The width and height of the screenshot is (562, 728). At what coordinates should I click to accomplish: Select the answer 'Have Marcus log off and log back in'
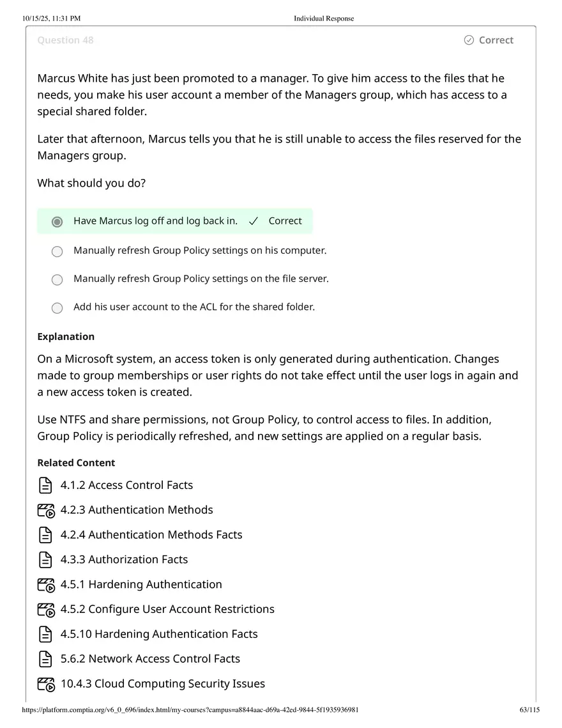click(x=57, y=221)
